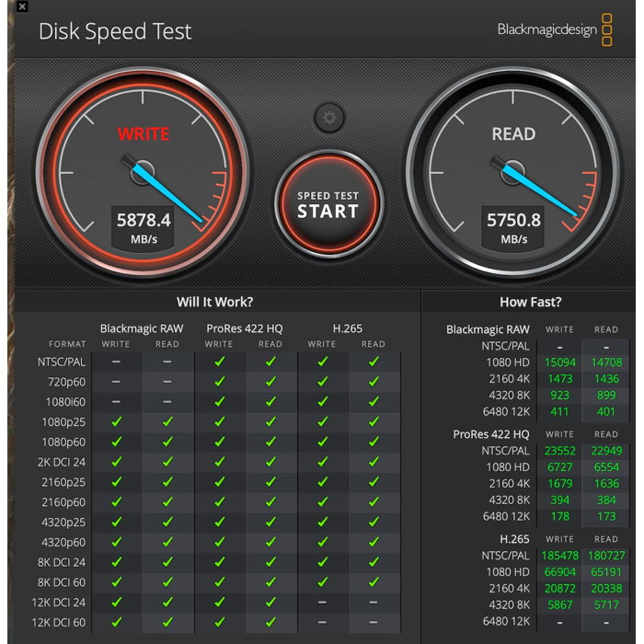Click ProRes 422 HQ 1080 HD read value 6554
This screenshot has height=644, width=644.
point(606,467)
